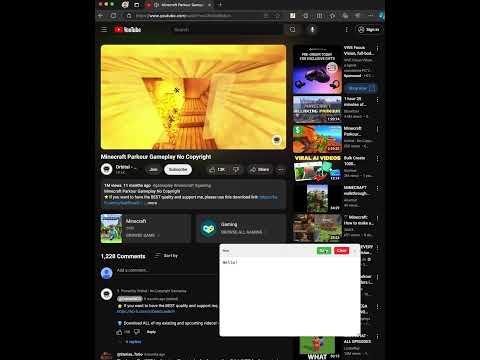Click the 1,228 Comments heading
Image resolution: width=480 pixels, height=360 pixels.
click(123, 256)
